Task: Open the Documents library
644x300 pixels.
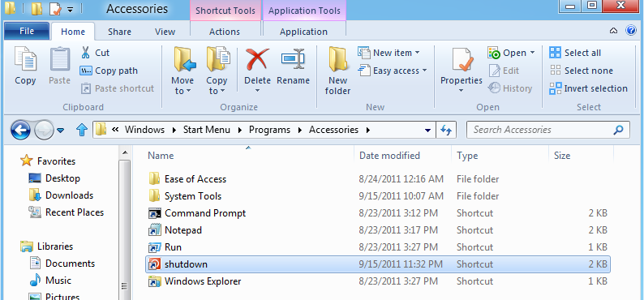Action: (x=62, y=264)
